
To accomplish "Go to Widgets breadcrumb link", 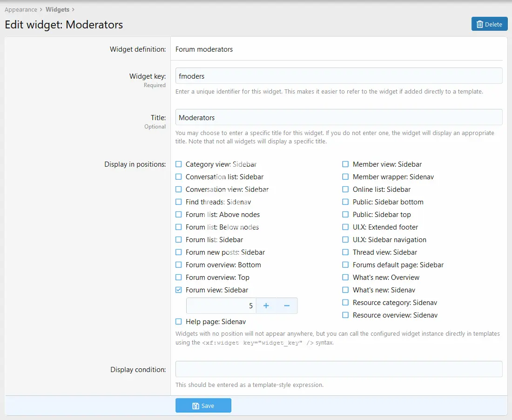I will click(57, 9).
